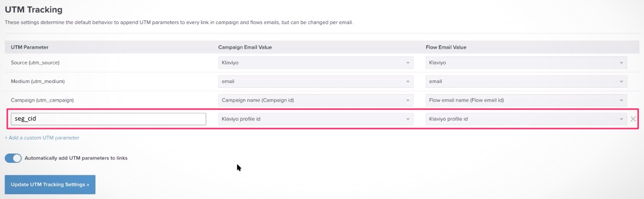Expand Medium campaign email value dropdown
Viewport: 644px width, 199px height.
[316, 81]
